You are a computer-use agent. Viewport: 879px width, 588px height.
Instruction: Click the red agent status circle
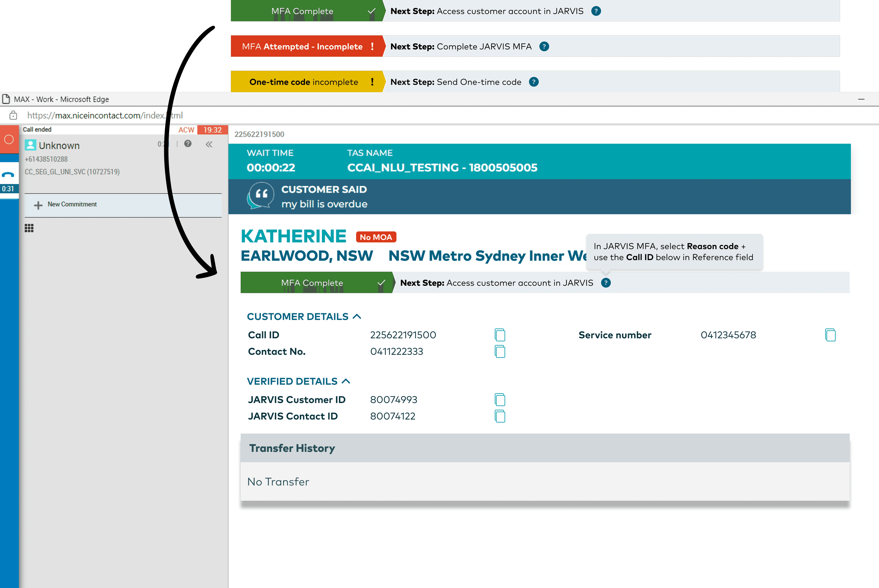(x=9, y=140)
